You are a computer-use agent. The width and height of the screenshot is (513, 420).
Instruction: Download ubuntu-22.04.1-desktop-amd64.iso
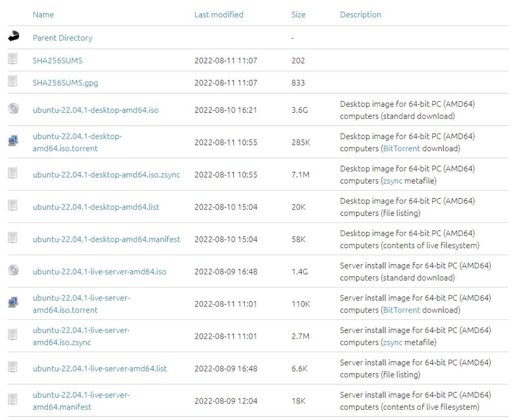96,110
